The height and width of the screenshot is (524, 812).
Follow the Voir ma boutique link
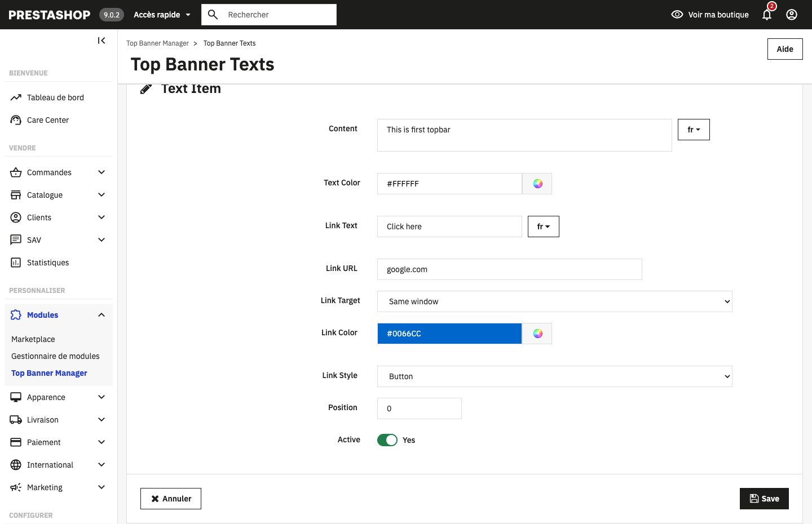(718, 15)
